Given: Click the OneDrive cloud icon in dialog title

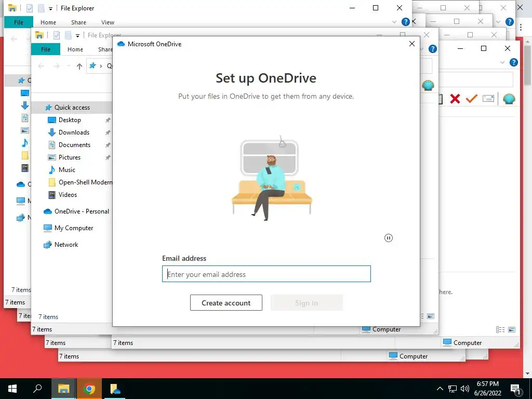Looking at the screenshot, I should tap(121, 44).
